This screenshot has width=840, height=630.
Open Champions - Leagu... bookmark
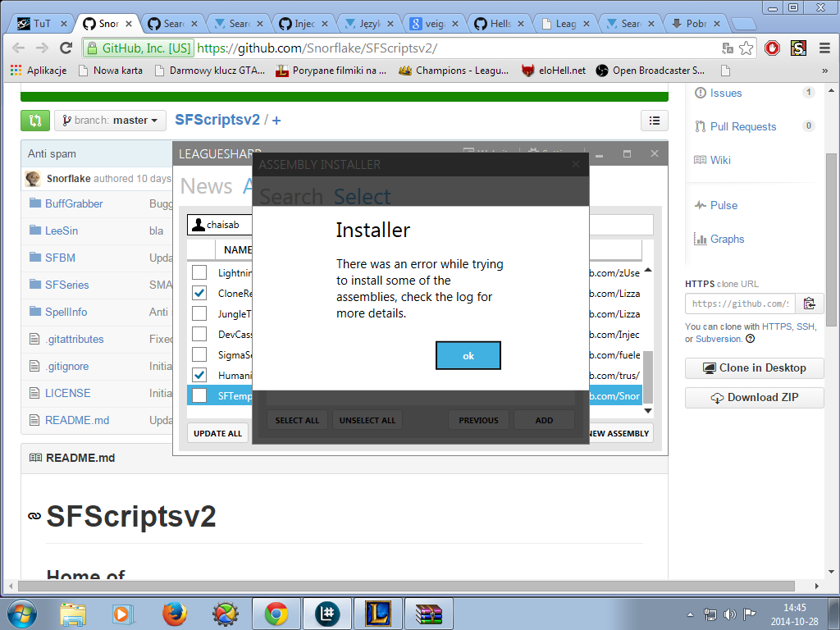point(454,71)
